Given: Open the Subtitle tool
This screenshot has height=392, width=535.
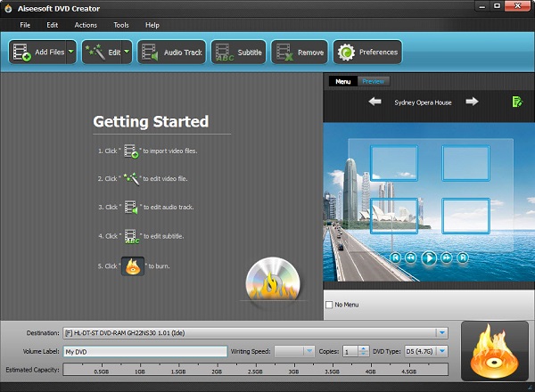Looking at the screenshot, I should [223, 53].
